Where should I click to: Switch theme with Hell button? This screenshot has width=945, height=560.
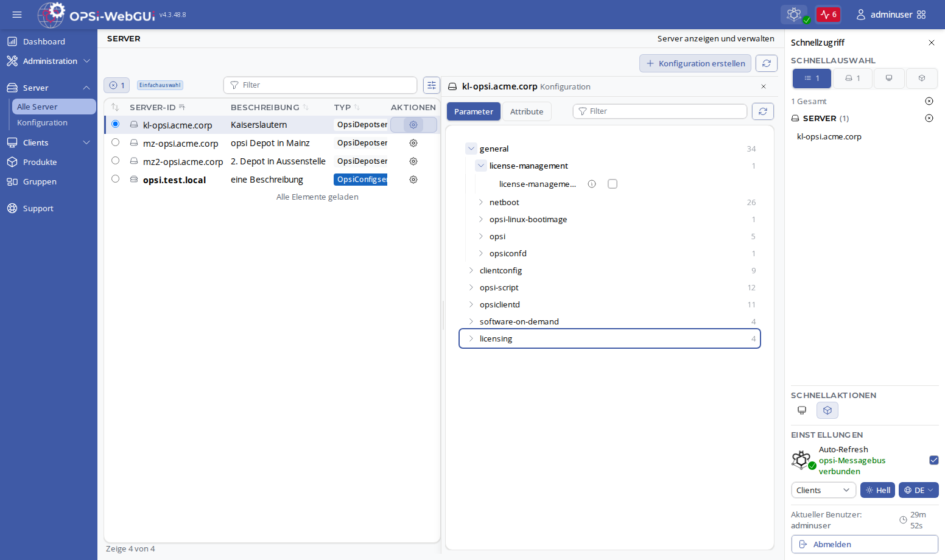point(877,490)
